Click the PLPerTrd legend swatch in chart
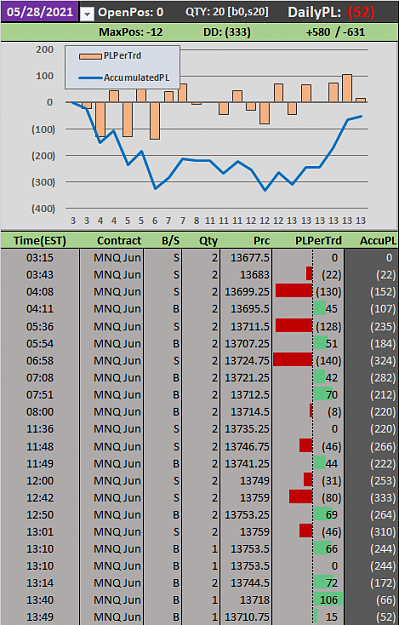The width and height of the screenshot is (399, 625). [x=90, y=57]
